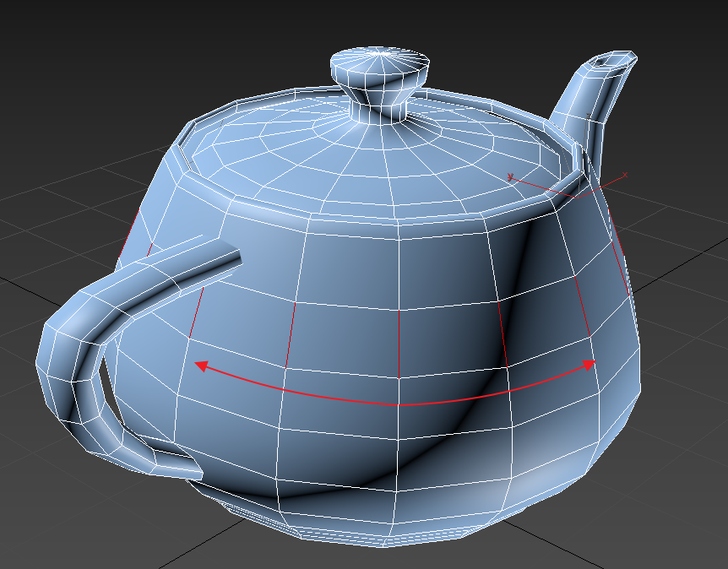The image size is (728, 569).
Task: Click the left arrowhead of red arc
Action: 201,365
